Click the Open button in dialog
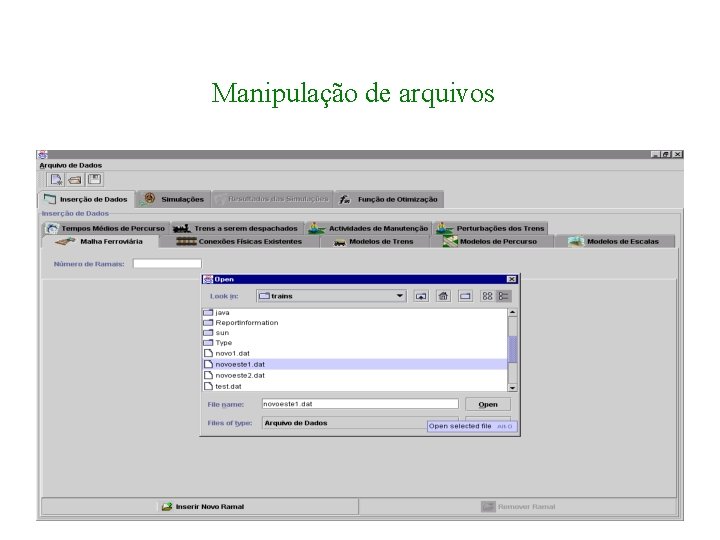The height and width of the screenshot is (540, 720). coord(488,405)
